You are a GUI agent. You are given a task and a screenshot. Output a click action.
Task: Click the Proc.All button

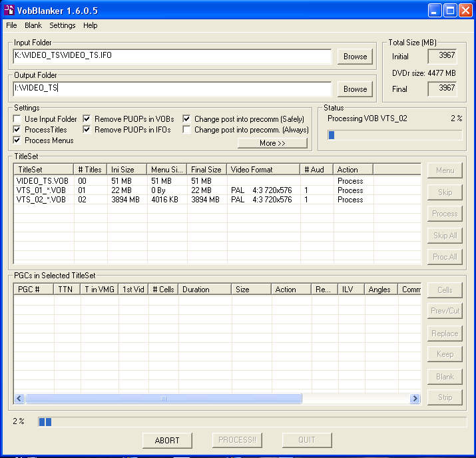pos(445,257)
